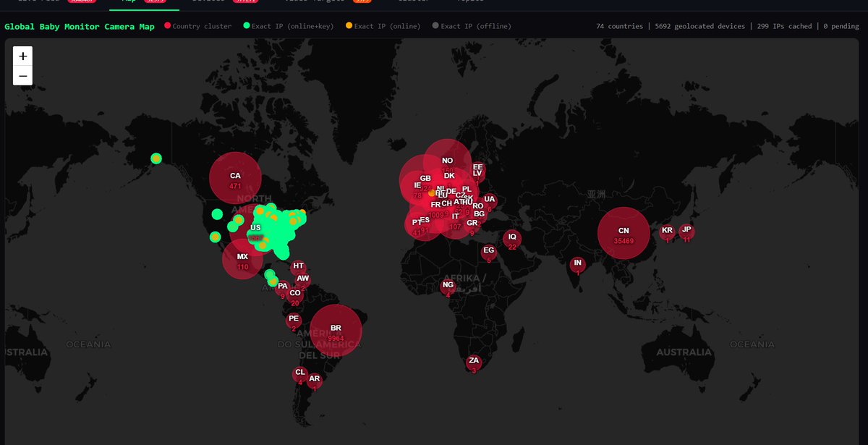Click the '5692 geolocated devices' stat
Viewport: 868px width, 445px height.
pyautogui.click(x=699, y=26)
